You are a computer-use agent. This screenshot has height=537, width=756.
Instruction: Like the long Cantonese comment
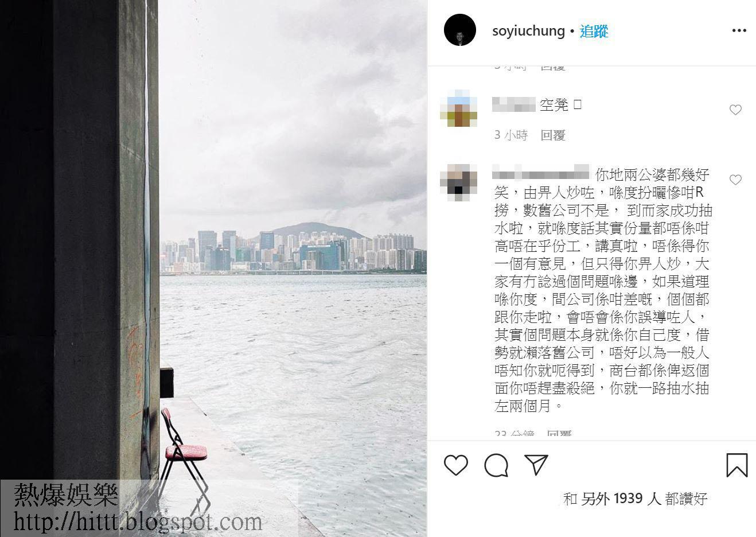point(735,180)
